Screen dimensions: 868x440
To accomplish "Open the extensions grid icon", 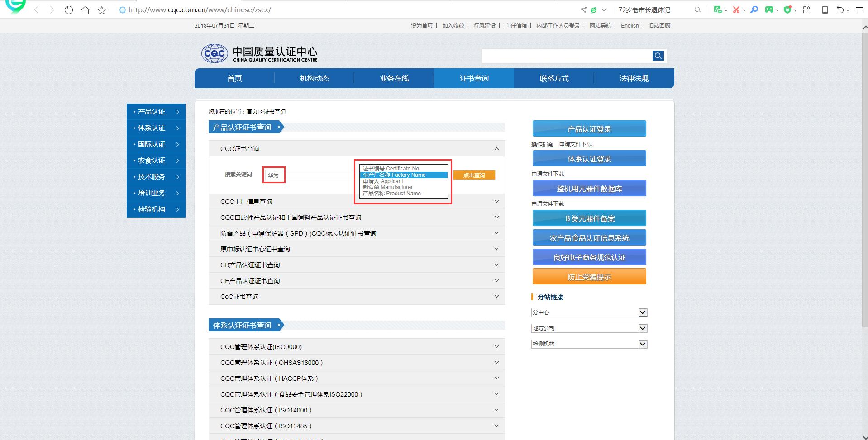I will [x=806, y=9].
